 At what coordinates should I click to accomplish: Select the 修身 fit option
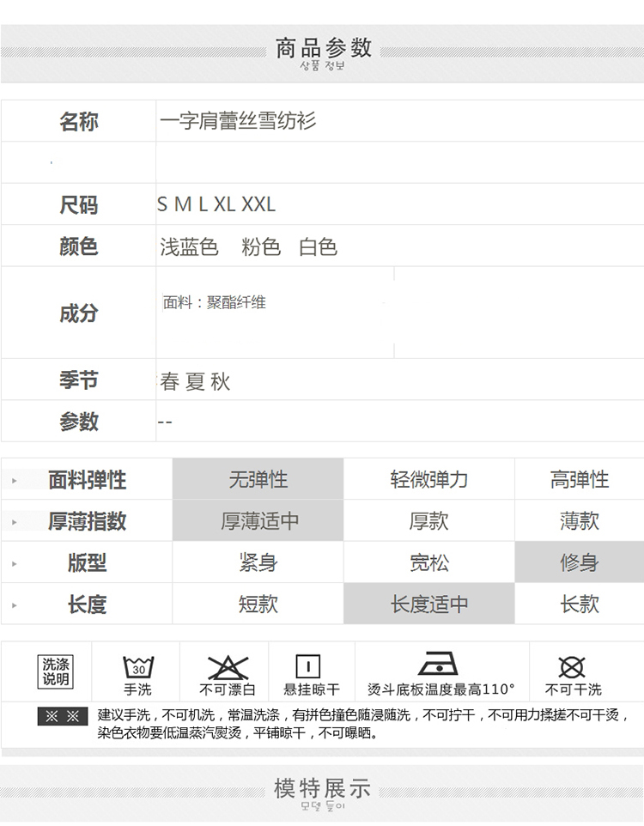click(579, 562)
